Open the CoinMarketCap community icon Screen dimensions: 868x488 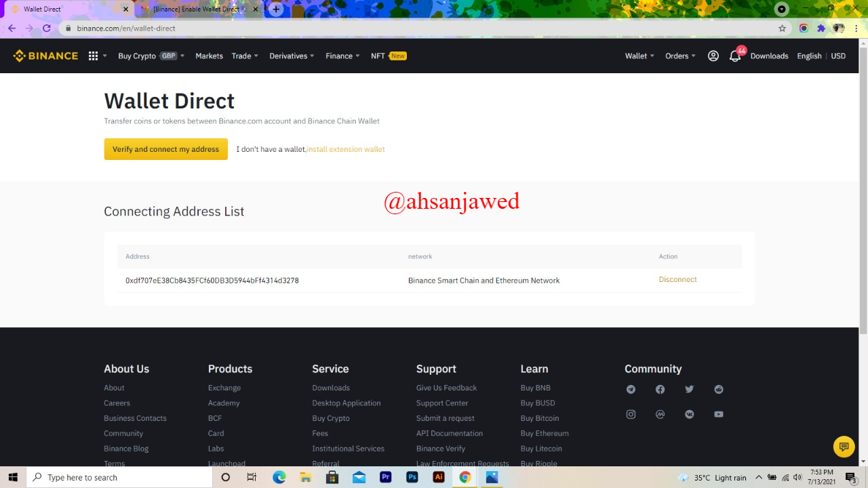click(660, 414)
